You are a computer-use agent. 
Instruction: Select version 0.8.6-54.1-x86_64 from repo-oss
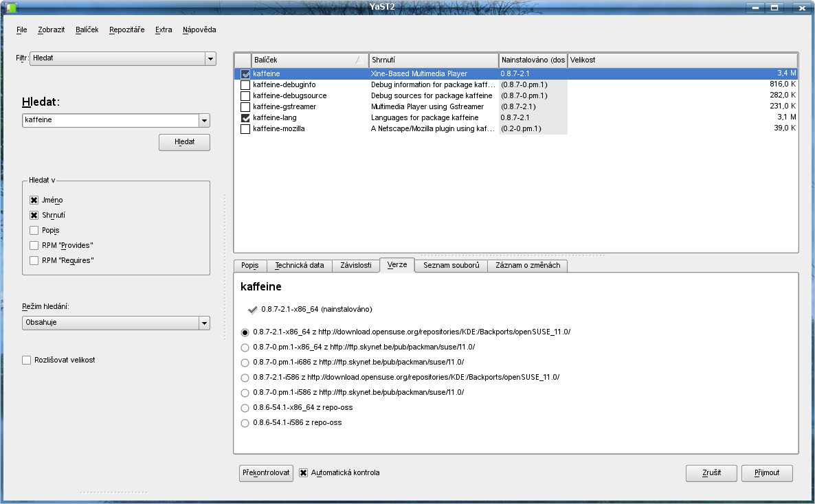click(x=245, y=408)
